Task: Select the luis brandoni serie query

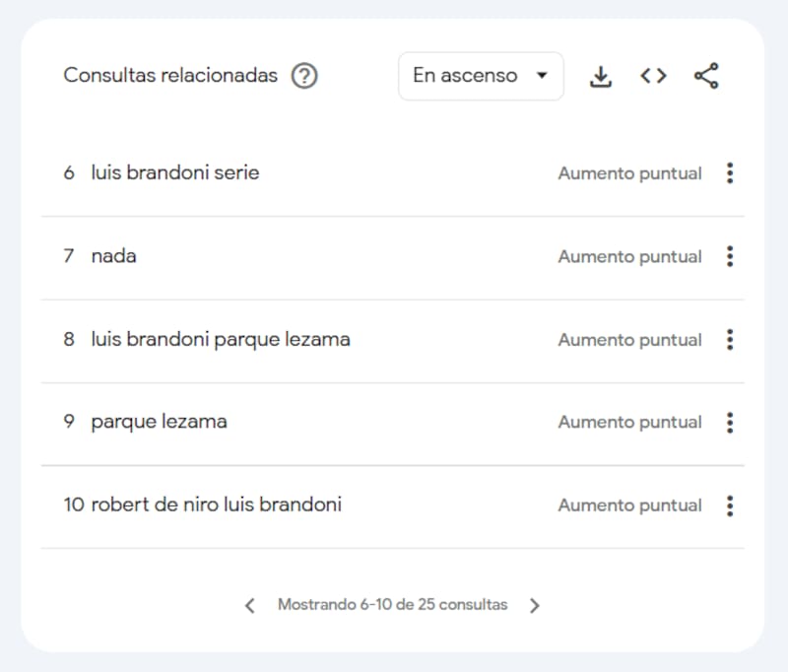Action: pos(174,173)
